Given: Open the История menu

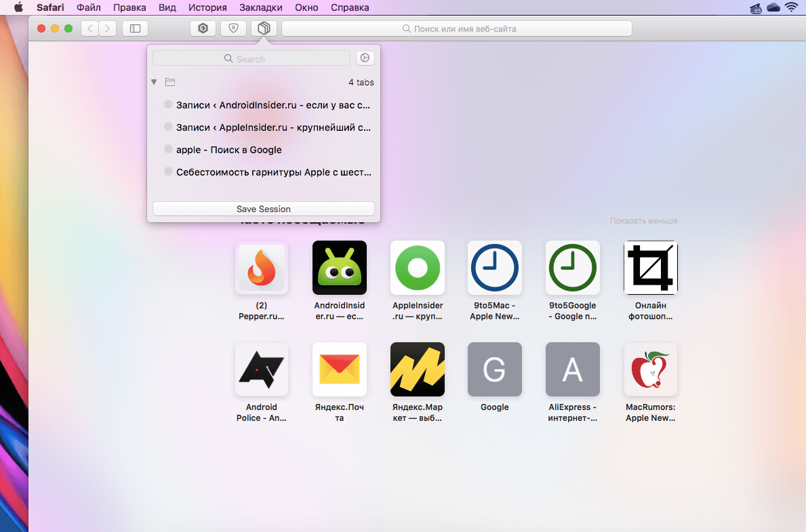Looking at the screenshot, I should tap(207, 7).
